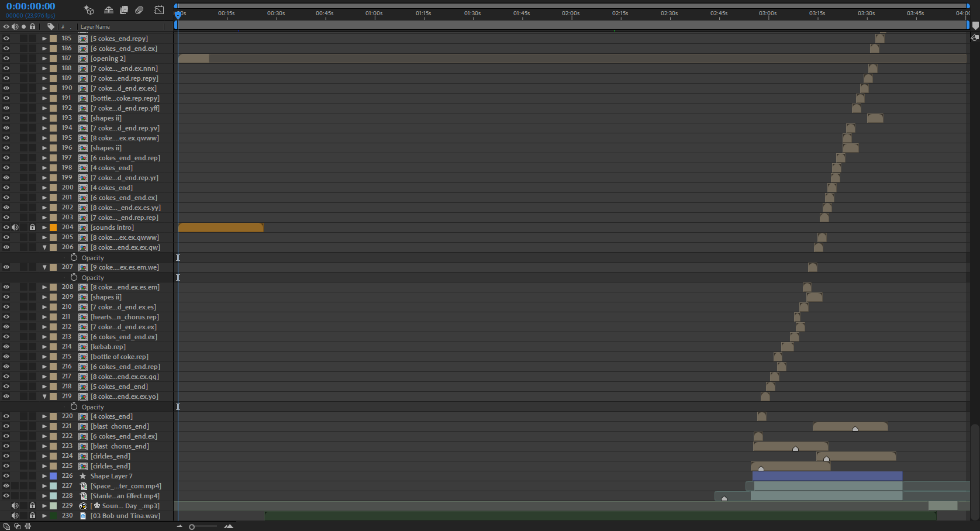The width and height of the screenshot is (980, 531).
Task: Click dark green label swatch of layer 230
Action: tap(53, 516)
